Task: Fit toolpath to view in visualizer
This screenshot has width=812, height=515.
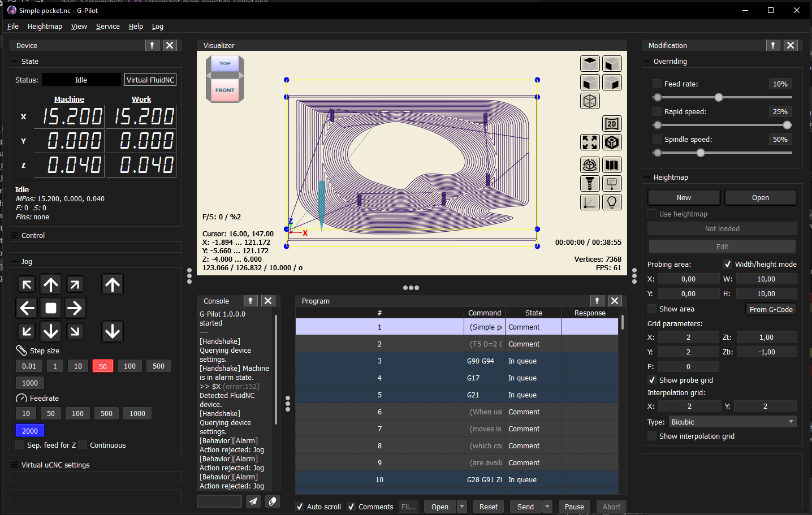Action: [x=590, y=142]
